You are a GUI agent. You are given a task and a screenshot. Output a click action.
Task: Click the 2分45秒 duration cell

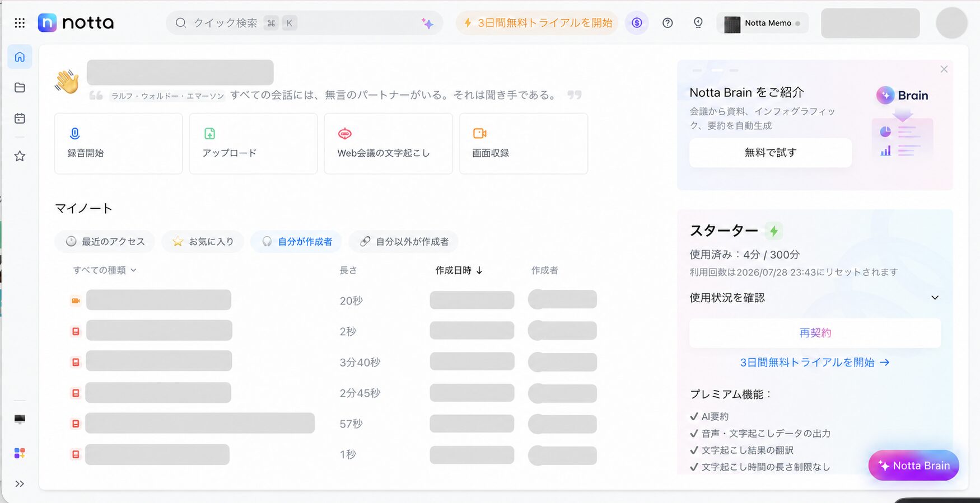tap(360, 393)
